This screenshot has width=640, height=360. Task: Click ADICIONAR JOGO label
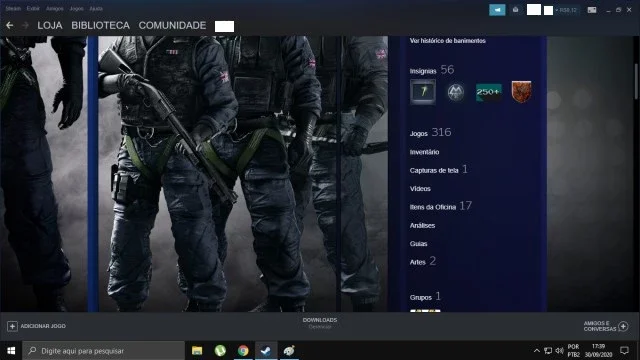click(x=43, y=326)
